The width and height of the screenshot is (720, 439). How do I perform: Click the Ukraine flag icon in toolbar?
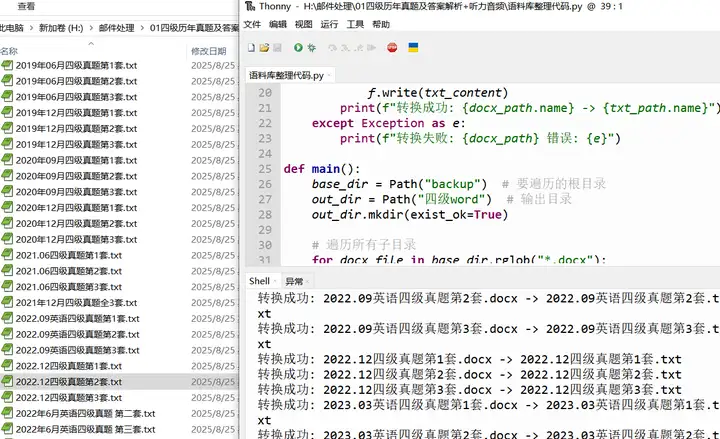tap(413, 48)
